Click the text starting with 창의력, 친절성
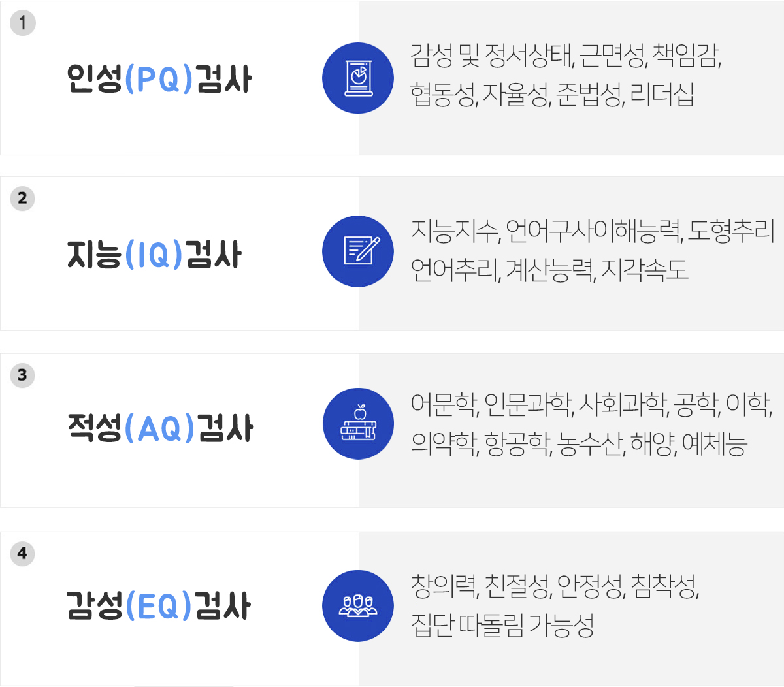This screenshot has width=784, height=687. 555,586
